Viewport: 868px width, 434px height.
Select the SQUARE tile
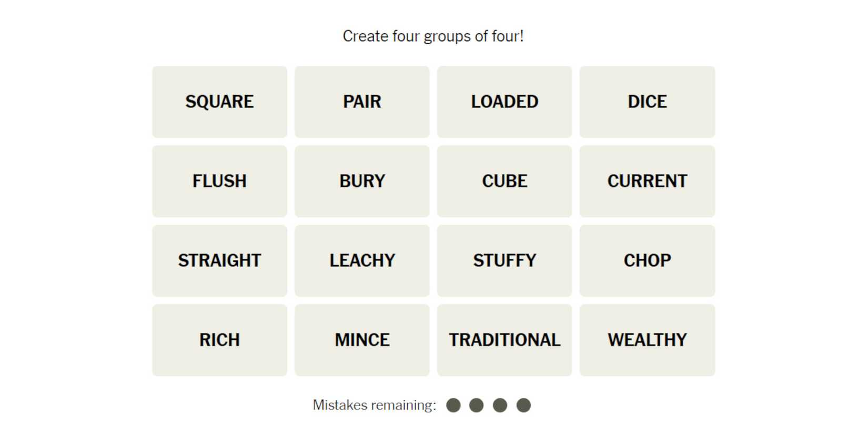219,102
